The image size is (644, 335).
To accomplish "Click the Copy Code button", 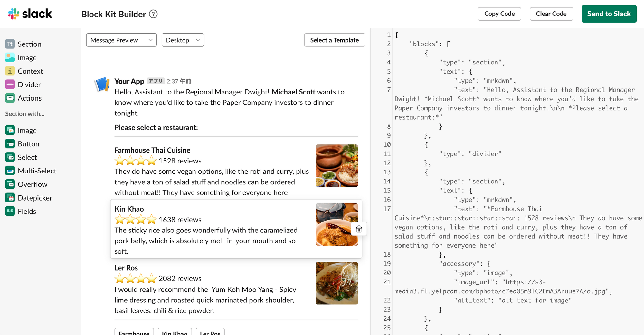I will click(499, 14).
